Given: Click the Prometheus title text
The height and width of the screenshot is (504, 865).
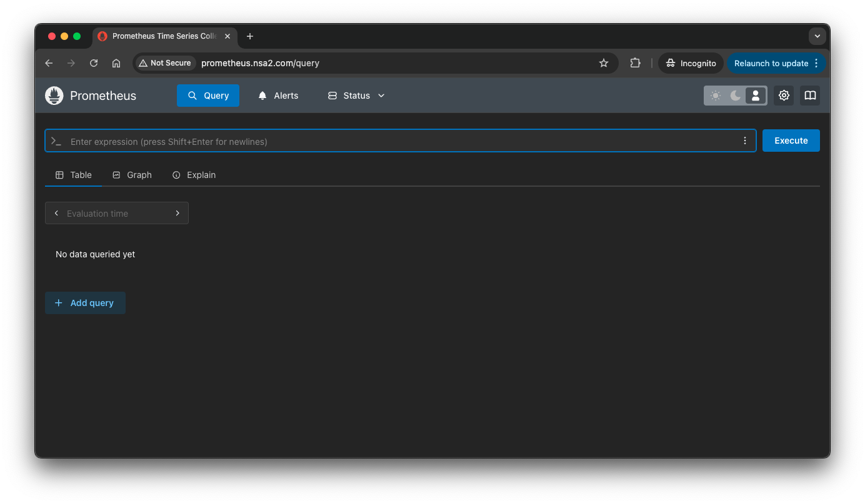Looking at the screenshot, I should [x=103, y=96].
